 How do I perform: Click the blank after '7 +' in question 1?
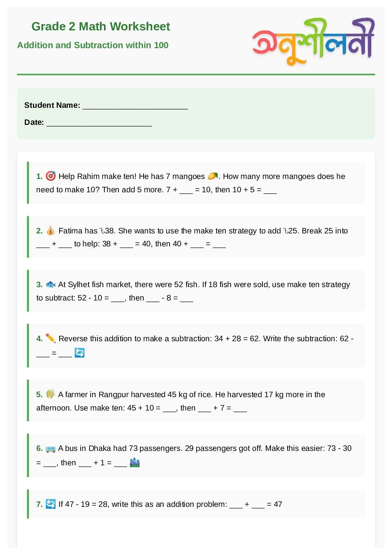(186, 190)
